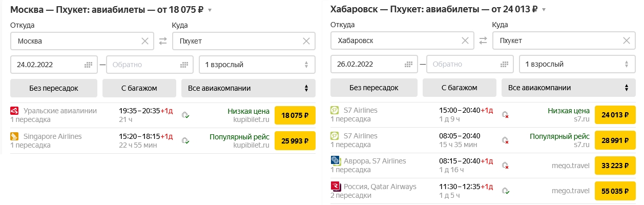Click the Пхукет destination field for Moscow

244,41
